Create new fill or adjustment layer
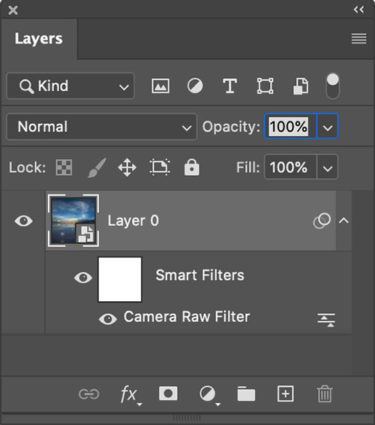The height and width of the screenshot is (425, 375). pyautogui.click(x=209, y=395)
